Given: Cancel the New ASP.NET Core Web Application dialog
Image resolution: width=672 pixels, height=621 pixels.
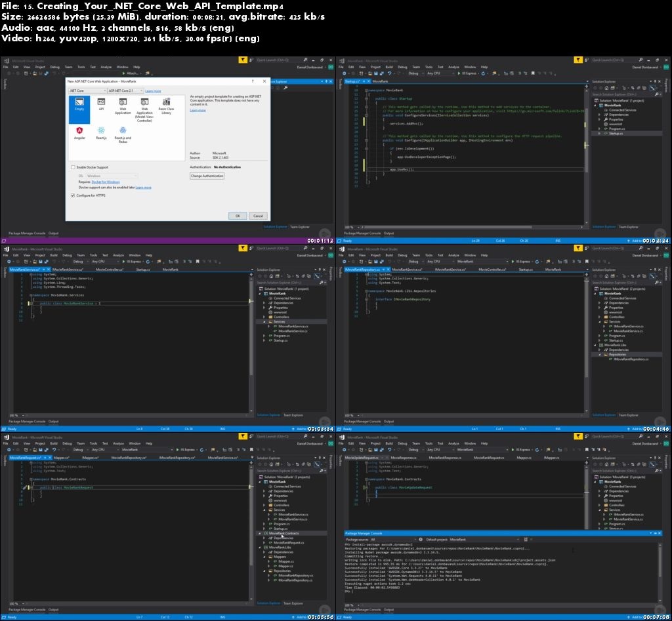Looking at the screenshot, I should tap(258, 216).
